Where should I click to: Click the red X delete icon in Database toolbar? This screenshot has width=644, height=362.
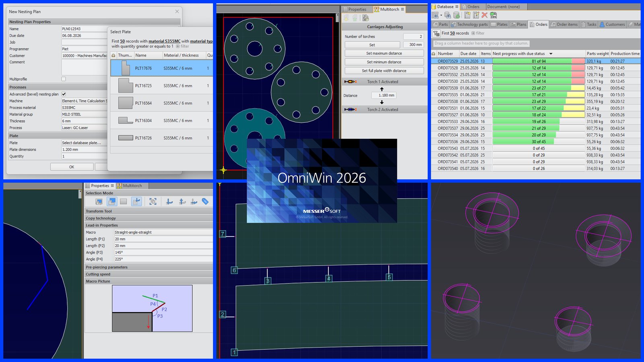click(x=485, y=15)
